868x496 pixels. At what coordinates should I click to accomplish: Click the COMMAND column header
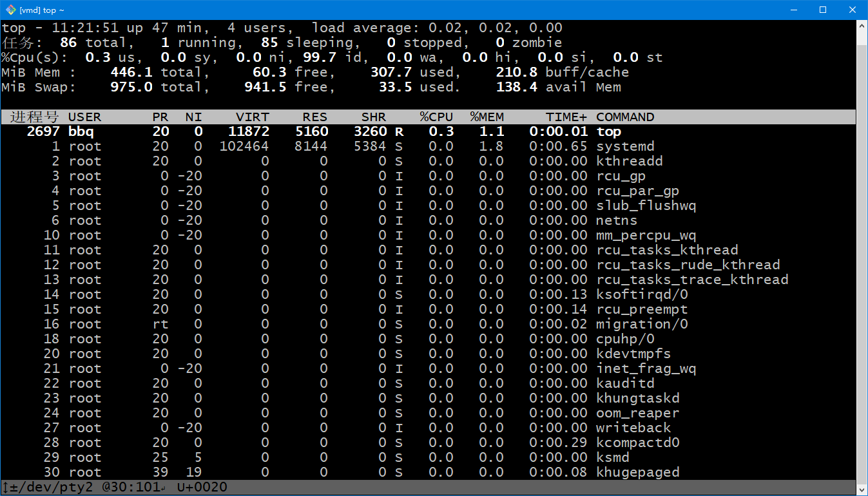pyautogui.click(x=625, y=117)
